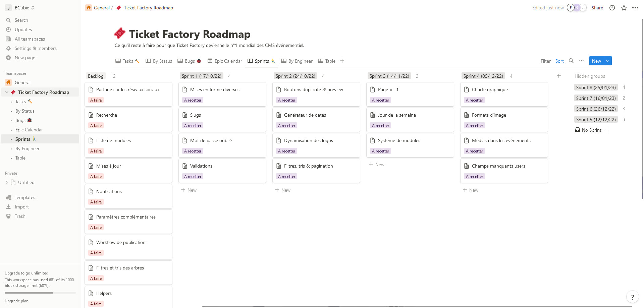The height and width of the screenshot is (308, 644).
Task: Favorite this page with star icon
Action: click(624, 8)
